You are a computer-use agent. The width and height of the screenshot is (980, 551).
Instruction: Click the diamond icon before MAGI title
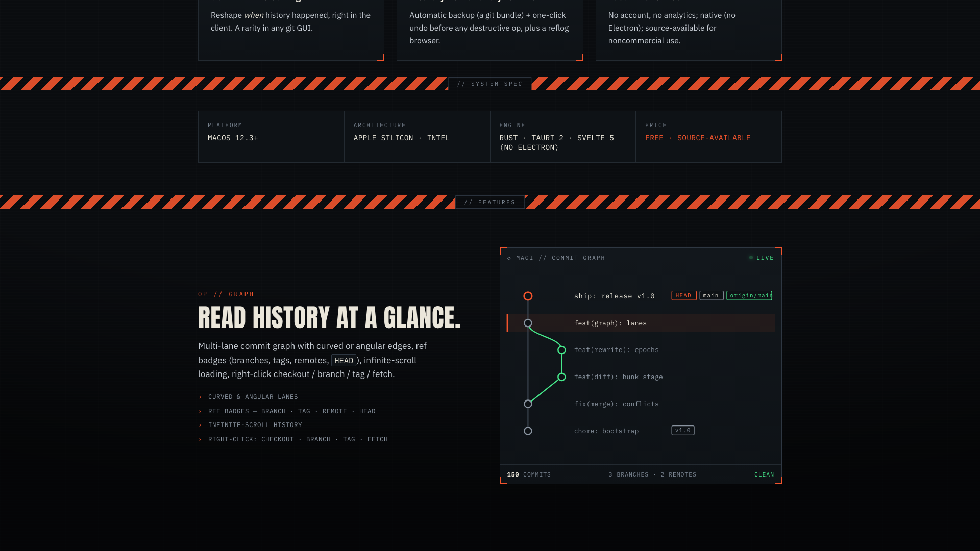pyautogui.click(x=509, y=258)
